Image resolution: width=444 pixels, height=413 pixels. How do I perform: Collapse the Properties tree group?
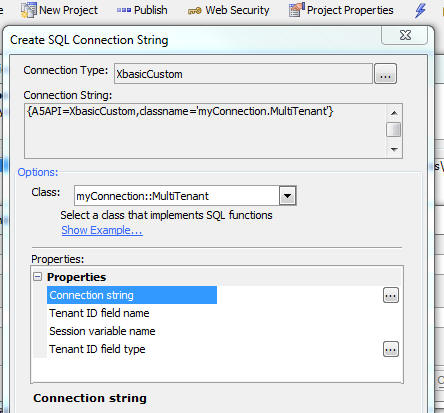click(38, 277)
